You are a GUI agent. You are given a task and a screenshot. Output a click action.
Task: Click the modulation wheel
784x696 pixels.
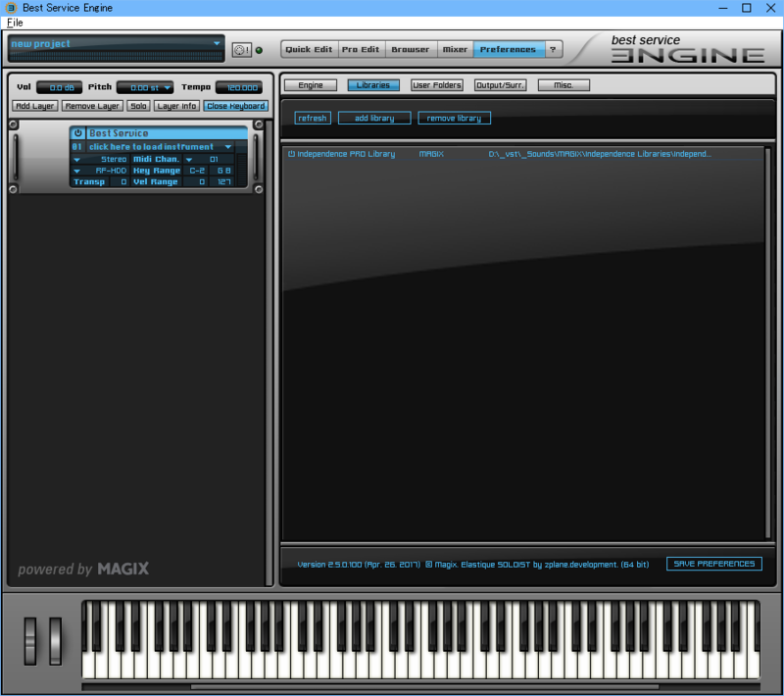55,641
